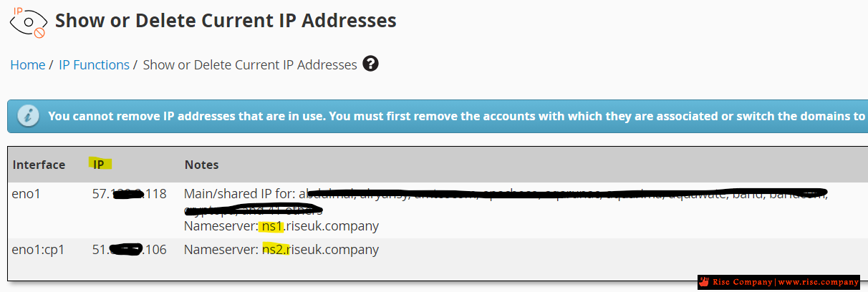Click the warning message about removing IPs

(x=457, y=115)
